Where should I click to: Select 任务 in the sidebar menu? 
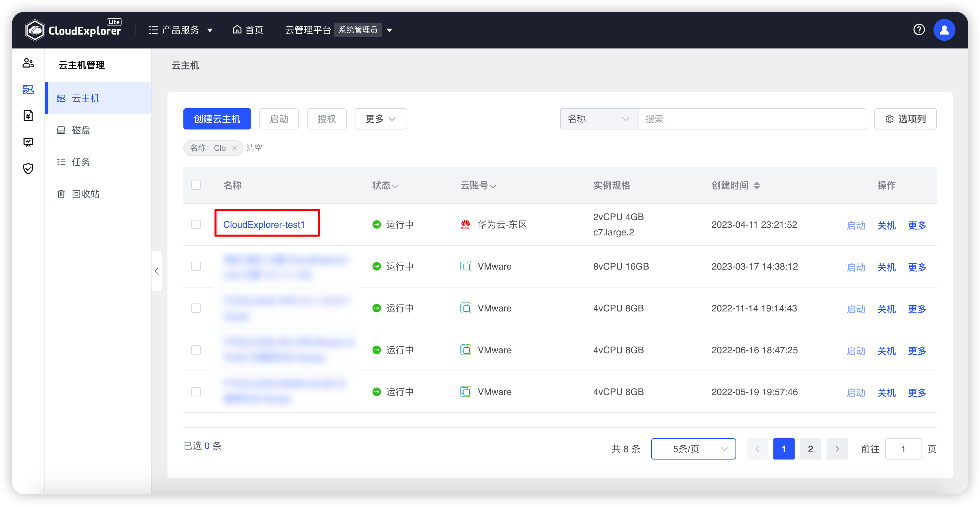click(98, 162)
